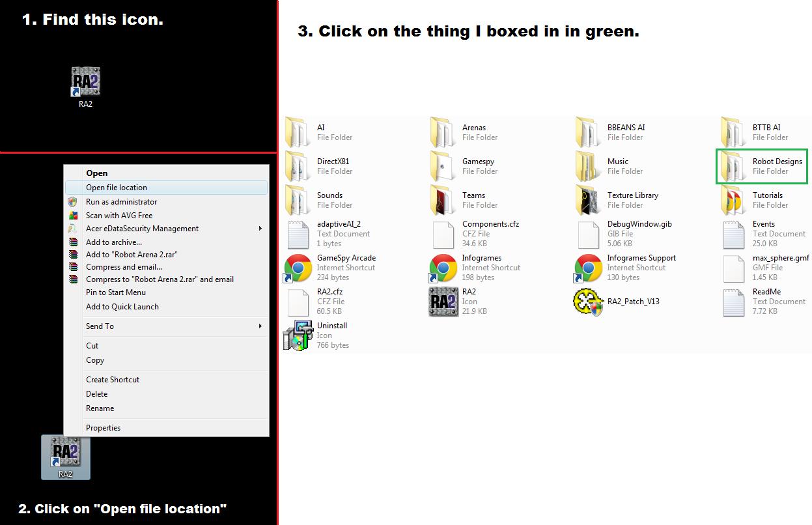Open the DirectX81 folder icon

(x=298, y=166)
